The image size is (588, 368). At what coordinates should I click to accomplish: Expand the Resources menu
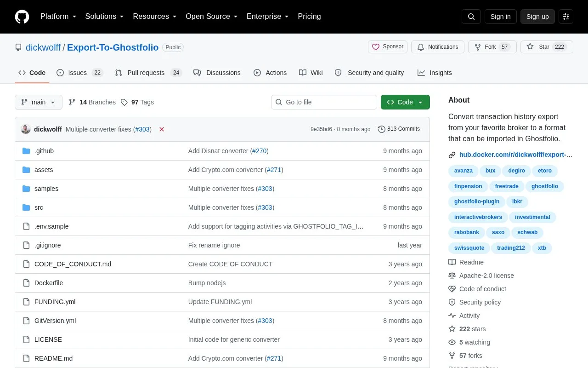155,17
